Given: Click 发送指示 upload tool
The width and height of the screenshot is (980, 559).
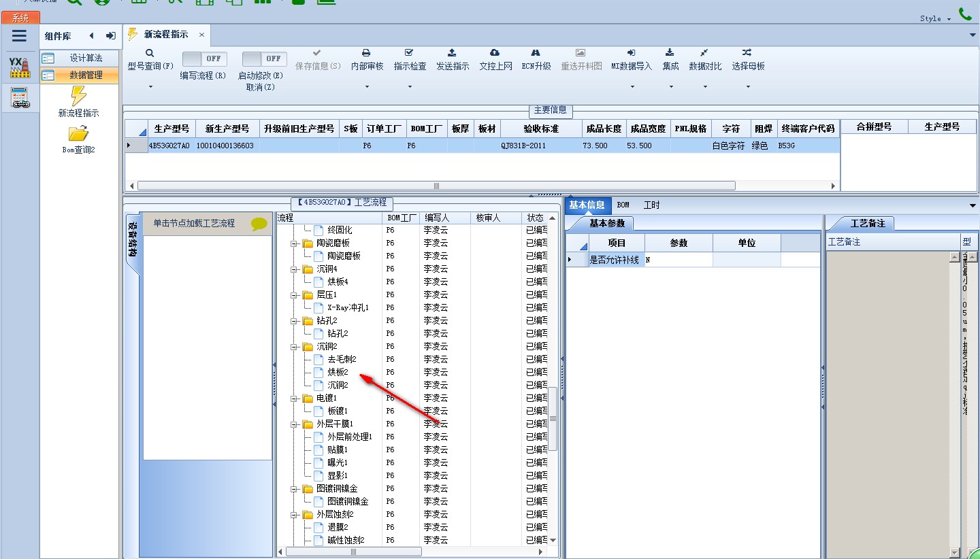Looking at the screenshot, I should click(x=453, y=60).
